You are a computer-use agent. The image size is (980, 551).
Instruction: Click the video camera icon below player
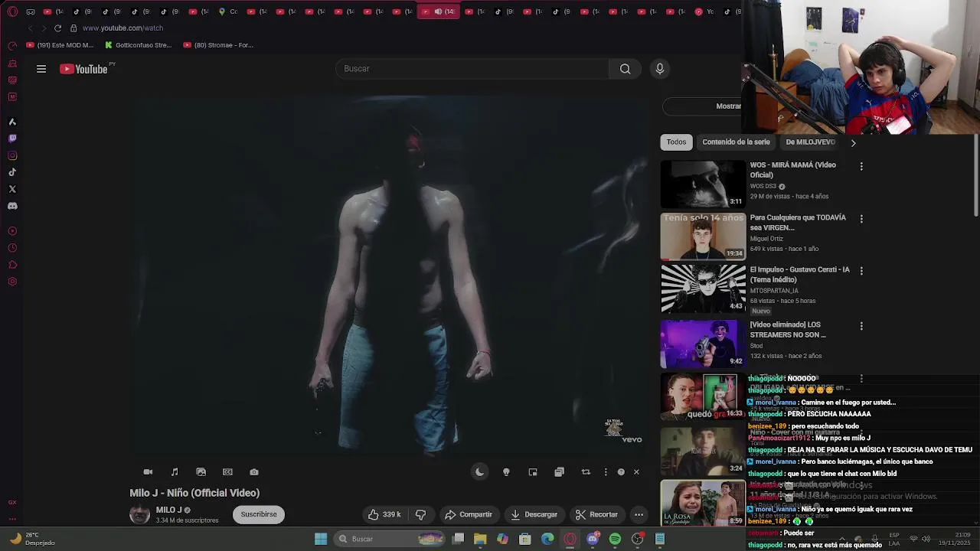click(x=148, y=472)
